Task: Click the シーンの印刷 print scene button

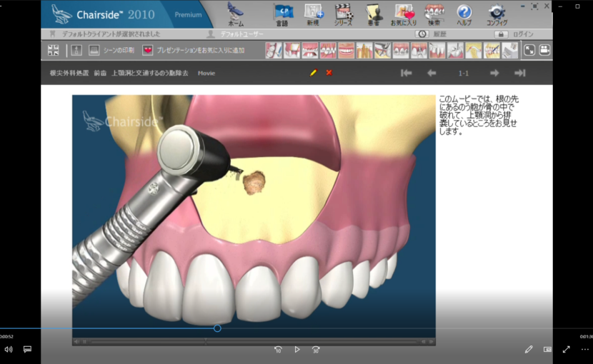Action: coord(111,50)
